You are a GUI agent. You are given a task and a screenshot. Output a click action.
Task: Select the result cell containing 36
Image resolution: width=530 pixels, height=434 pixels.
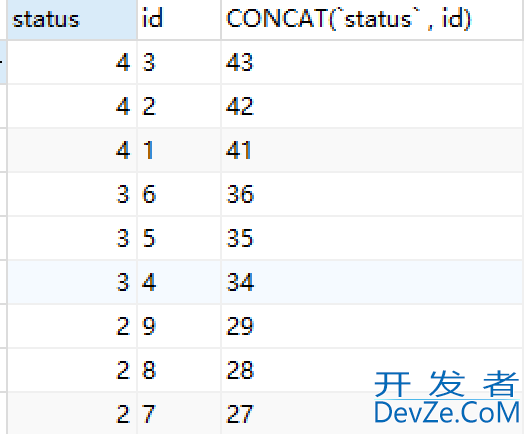click(x=372, y=194)
